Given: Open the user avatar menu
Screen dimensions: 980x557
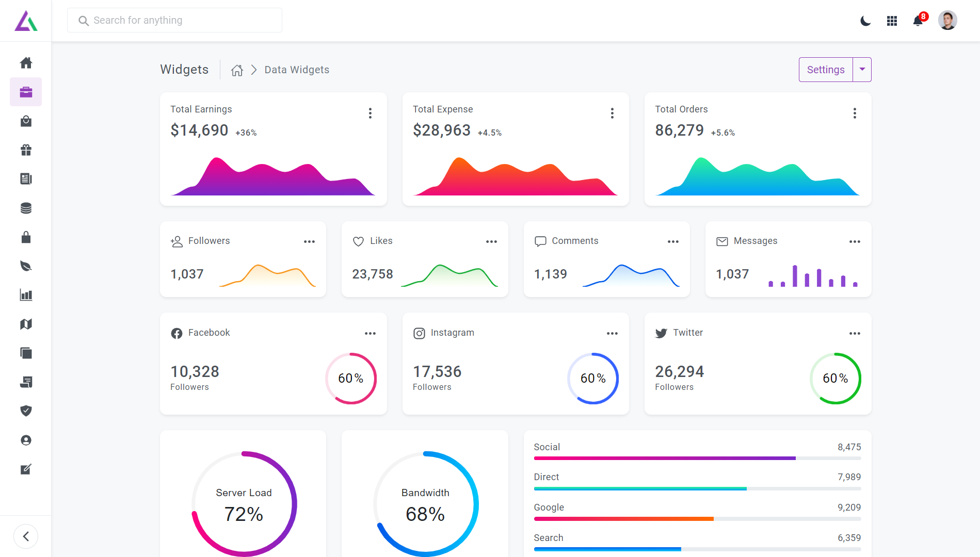Looking at the screenshot, I should click(x=947, y=21).
